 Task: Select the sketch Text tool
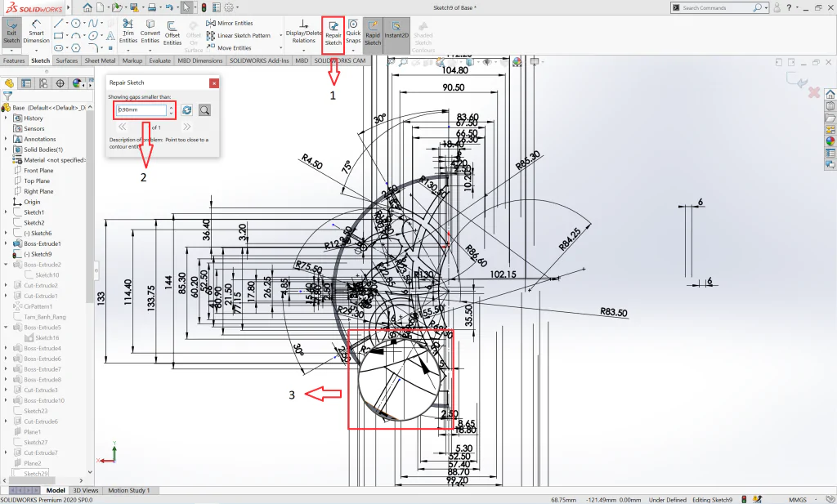(x=110, y=36)
